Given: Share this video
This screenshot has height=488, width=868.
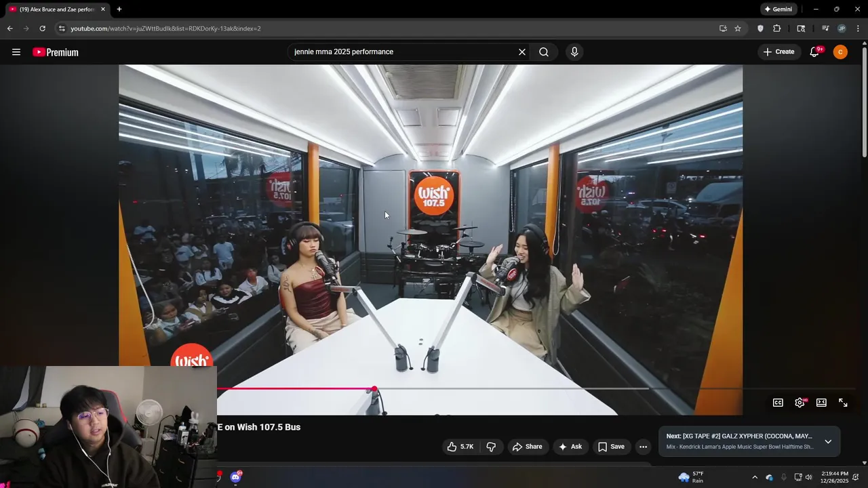Looking at the screenshot, I should click(x=527, y=447).
